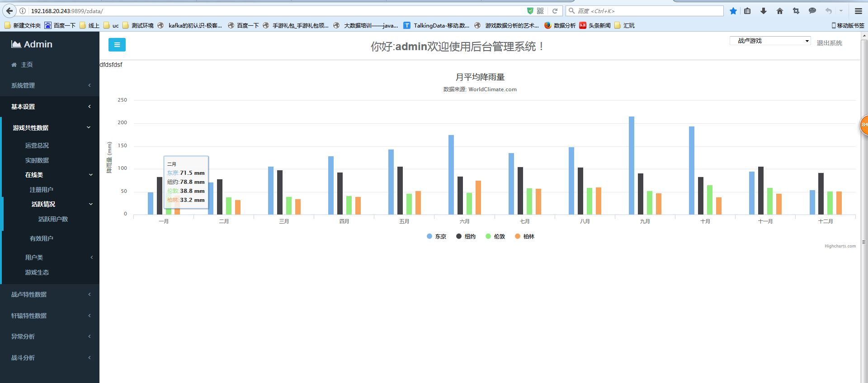Open the site information icon in address bar

pos(23,11)
